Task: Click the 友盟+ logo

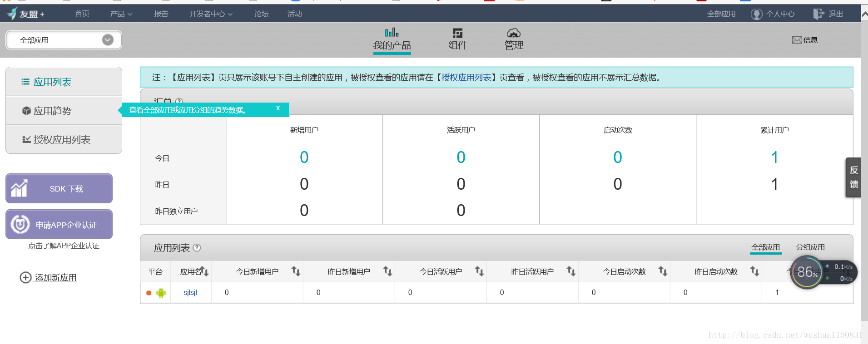Action: point(26,14)
